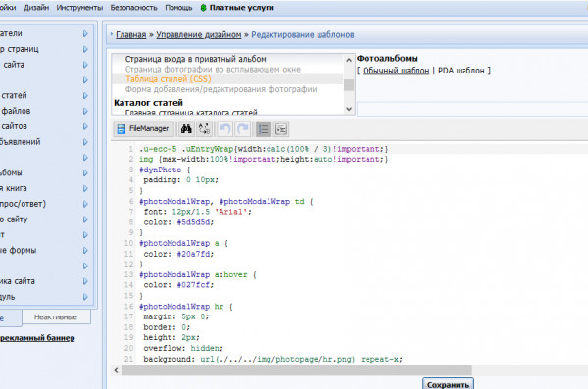
Task: Click code line 'color: #027fcf;'
Action: click(178, 285)
